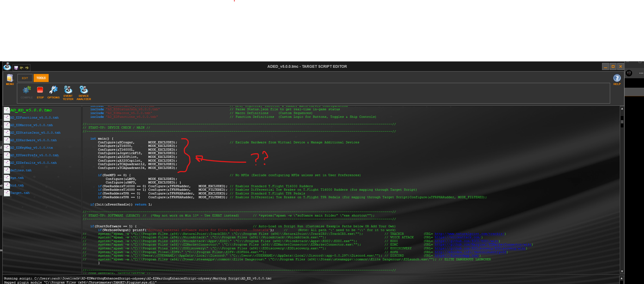Click the greyed-out COMPILE gears icon

coord(27,92)
